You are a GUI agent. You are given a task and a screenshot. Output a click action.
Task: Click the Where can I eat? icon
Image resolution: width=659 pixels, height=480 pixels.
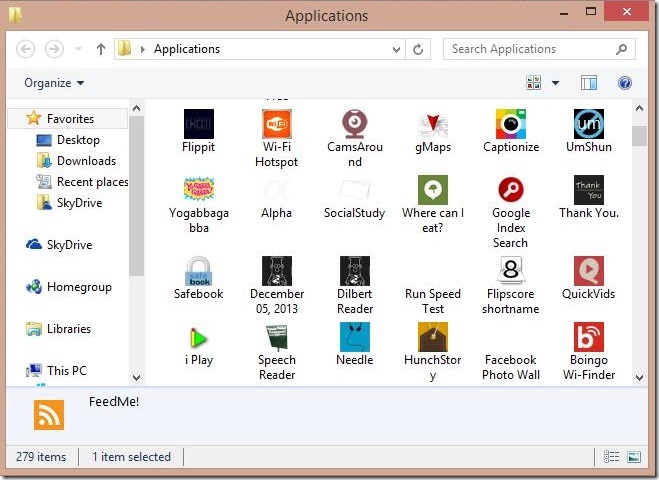click(432, 190)
